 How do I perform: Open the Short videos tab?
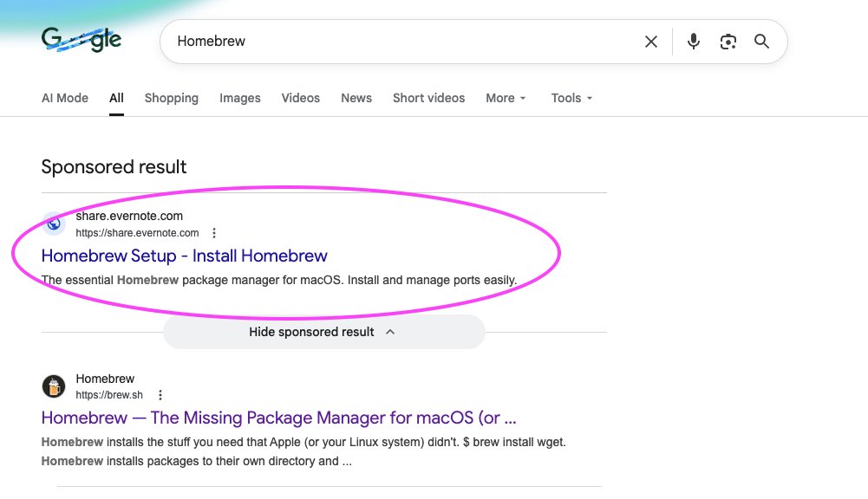pos(429,98)
